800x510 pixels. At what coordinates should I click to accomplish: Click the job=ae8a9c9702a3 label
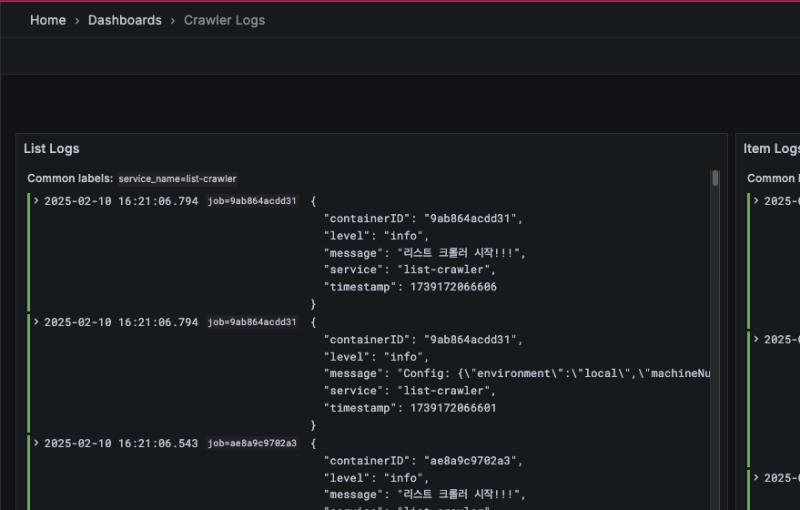[x=252, y=443]
